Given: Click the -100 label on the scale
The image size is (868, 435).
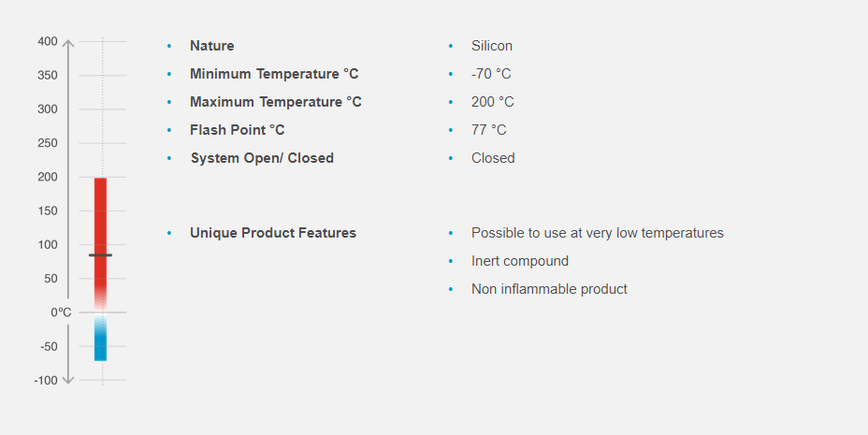Looking at the screenshot, I should pos(46,381).
